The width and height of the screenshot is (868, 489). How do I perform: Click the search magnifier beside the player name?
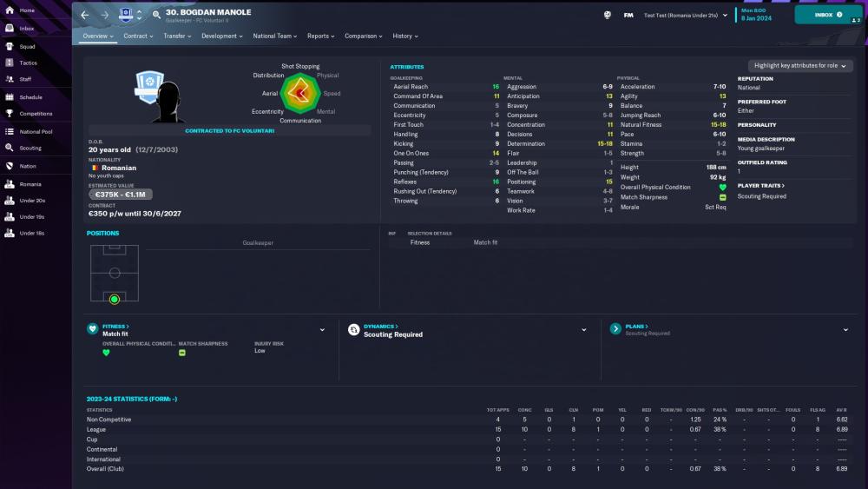156,15
